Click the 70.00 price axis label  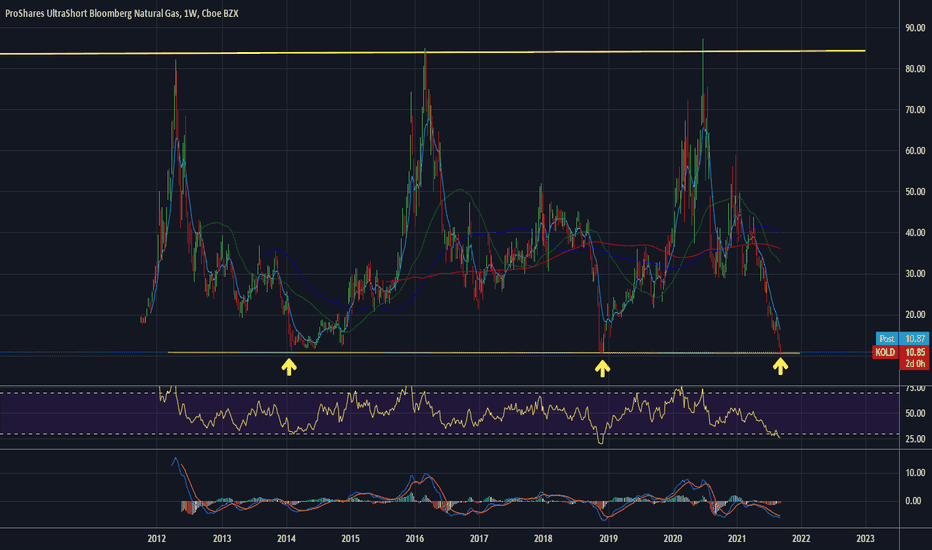pos(915,110)
